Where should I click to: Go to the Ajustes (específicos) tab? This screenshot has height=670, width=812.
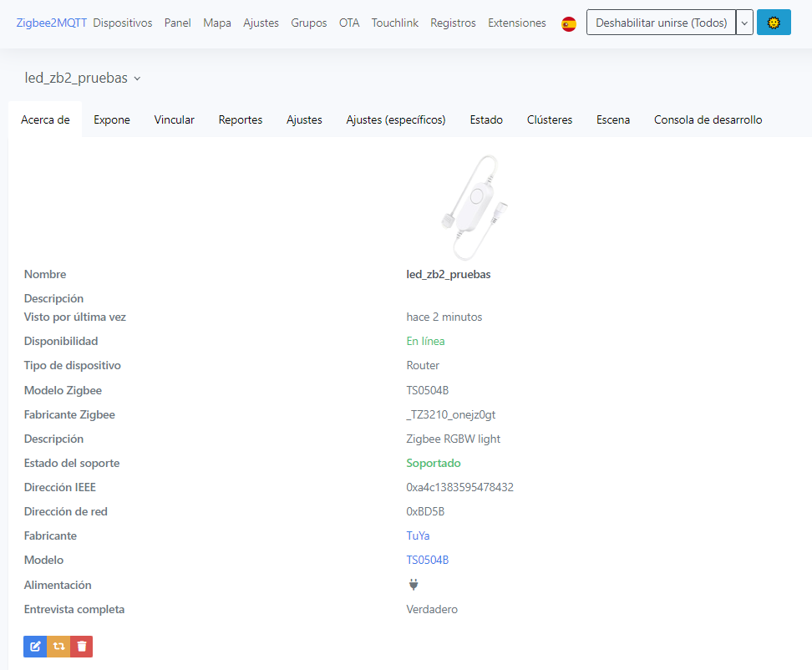point(395,119)
